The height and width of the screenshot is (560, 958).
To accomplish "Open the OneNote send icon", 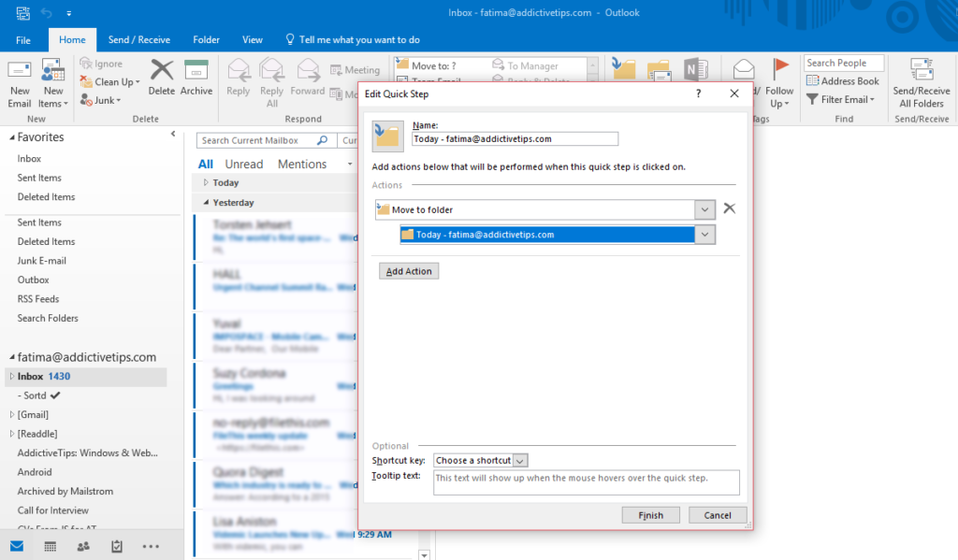I will 694,69.
